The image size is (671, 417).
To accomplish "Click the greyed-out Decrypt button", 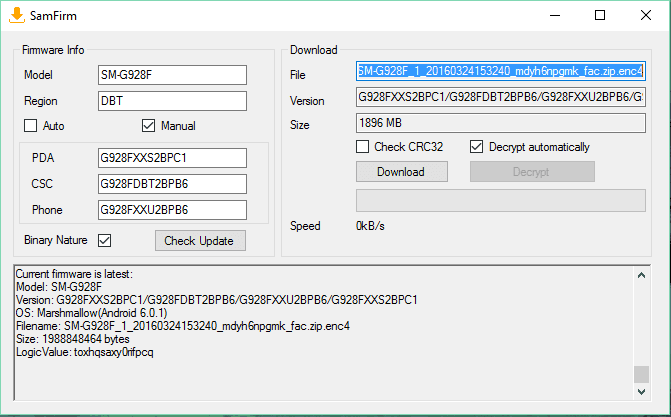I will coord(532,172).
